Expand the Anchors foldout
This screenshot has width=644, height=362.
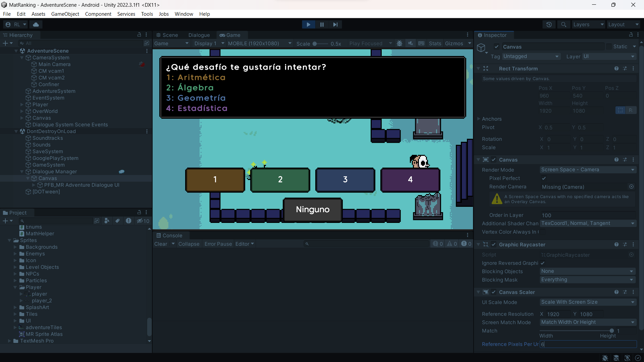479,119
